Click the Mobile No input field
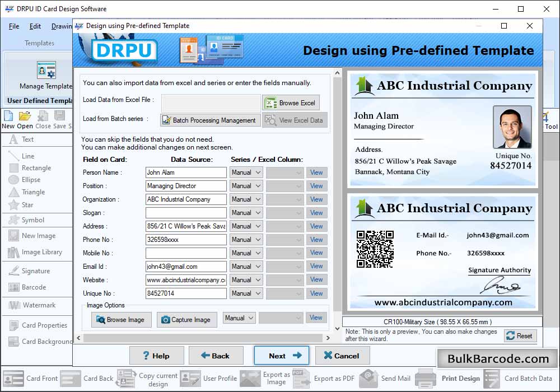The height and width of the screenshot is (392, 560). pyautogui.click(x=186, y=253)
